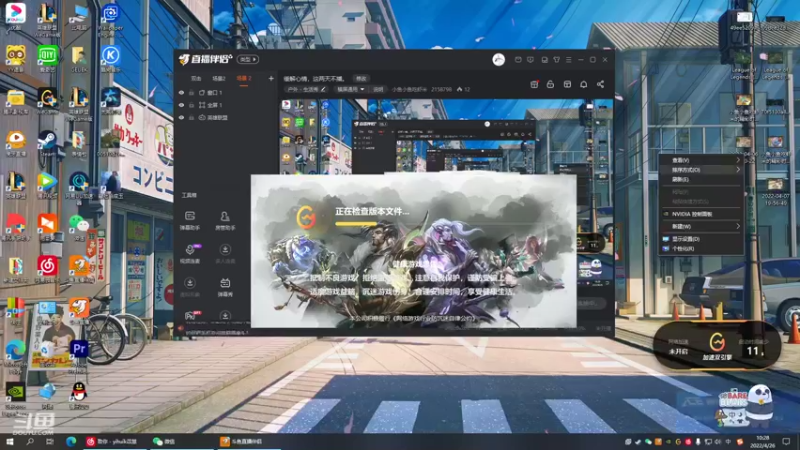Screen dimensions: 800x450
Task: Open the iQIYI green desktop icon
Action: (x=47, y=59)
